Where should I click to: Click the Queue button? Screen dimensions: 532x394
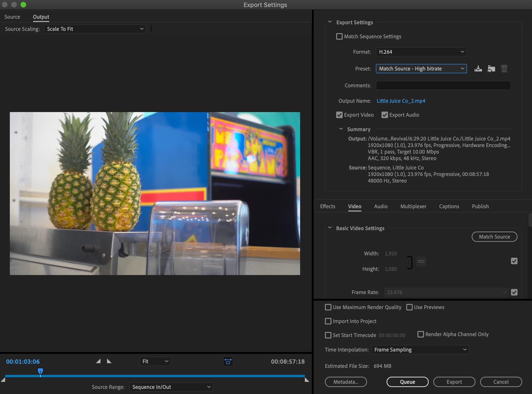point(407,382)
